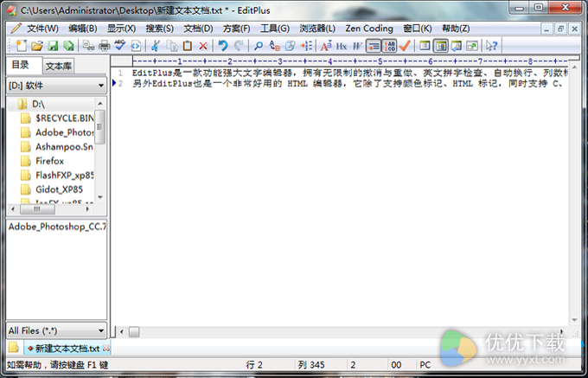Click the Cut scissors icon
588x378 pixels.
click(x=156, y=46)
